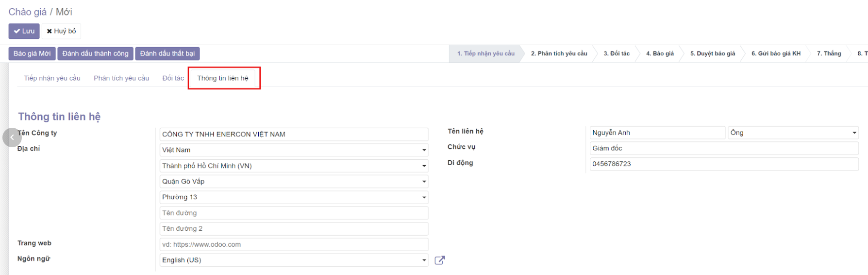
Task: Open the Phân tích yêu cầu tab
Action: click(x=121, y=78)
